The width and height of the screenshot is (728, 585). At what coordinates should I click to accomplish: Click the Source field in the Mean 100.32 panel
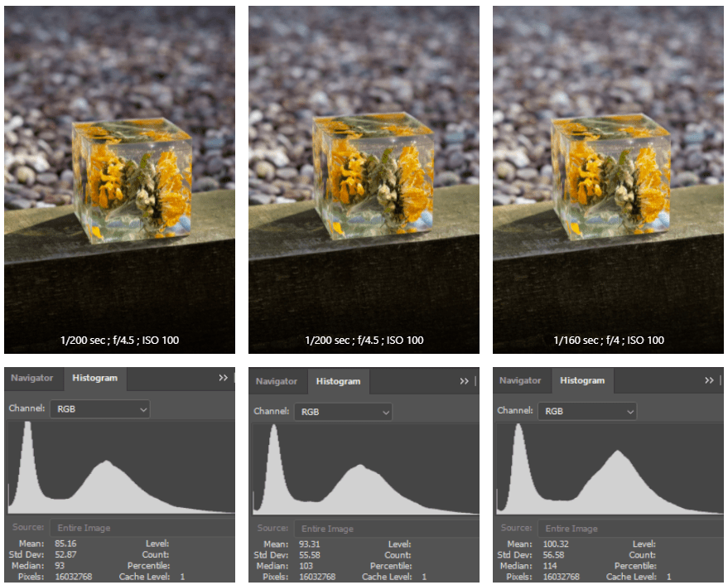pos(629,528)
